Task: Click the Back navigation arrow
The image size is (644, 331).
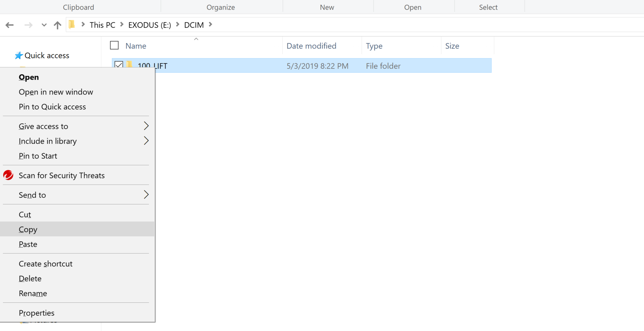Action: click(x=10, y=25)
